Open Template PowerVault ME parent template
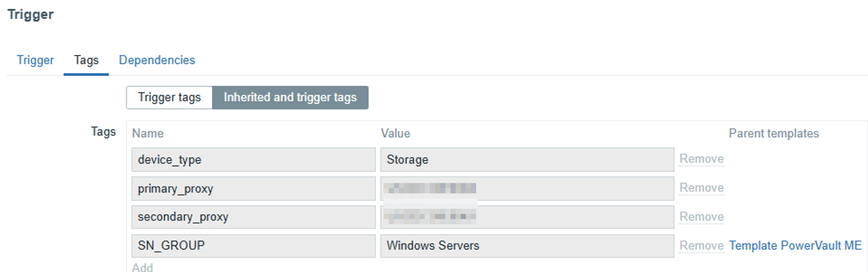The height and width of the screenshot is (272, 868). tap(795, 246)
